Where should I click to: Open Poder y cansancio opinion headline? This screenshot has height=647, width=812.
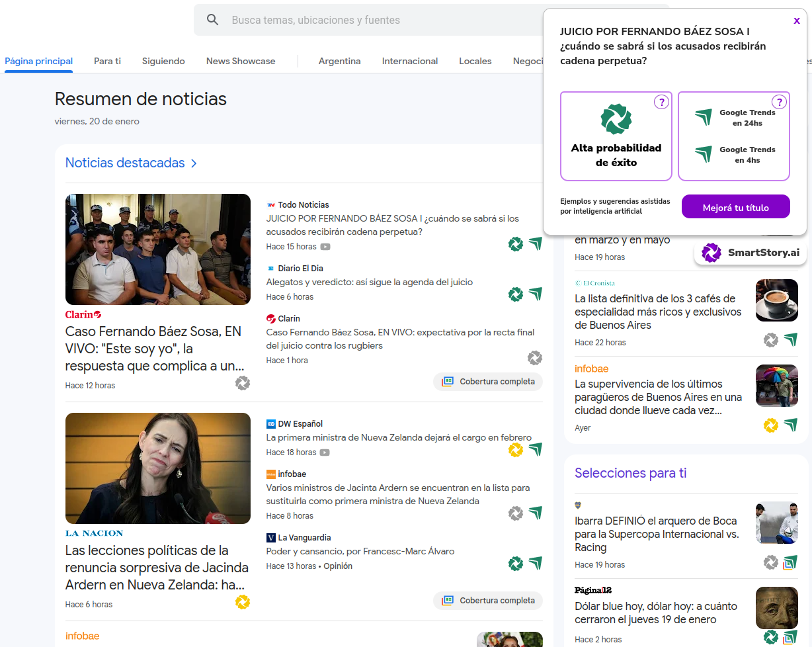pos(360,551)
